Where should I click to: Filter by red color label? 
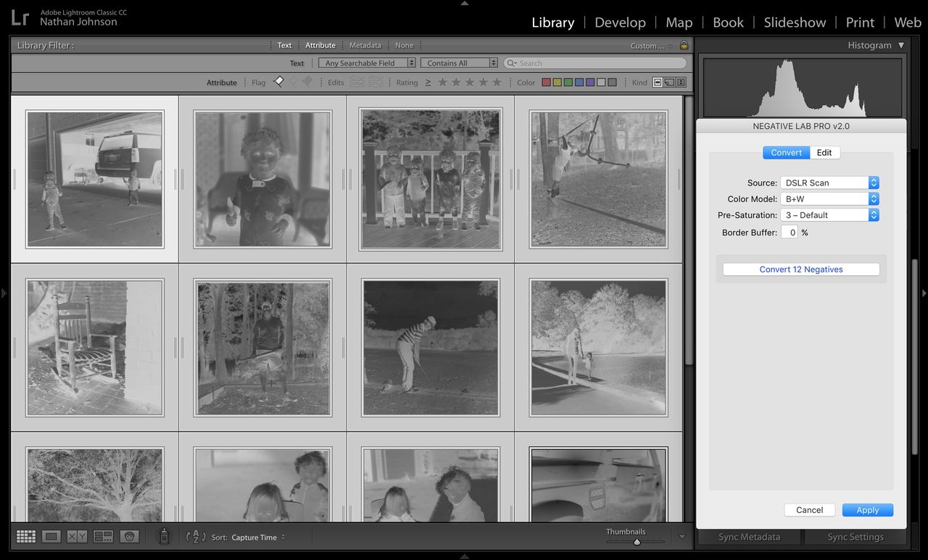point(547,83)
